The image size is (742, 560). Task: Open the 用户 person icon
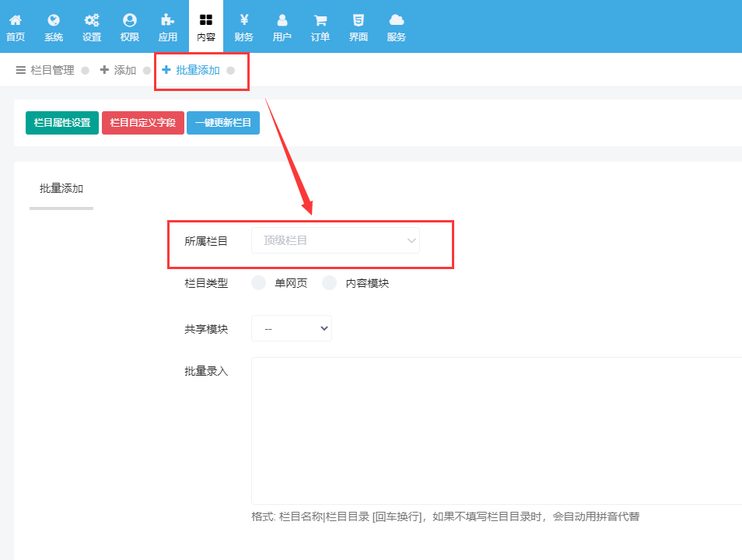[x=282, y=20]
